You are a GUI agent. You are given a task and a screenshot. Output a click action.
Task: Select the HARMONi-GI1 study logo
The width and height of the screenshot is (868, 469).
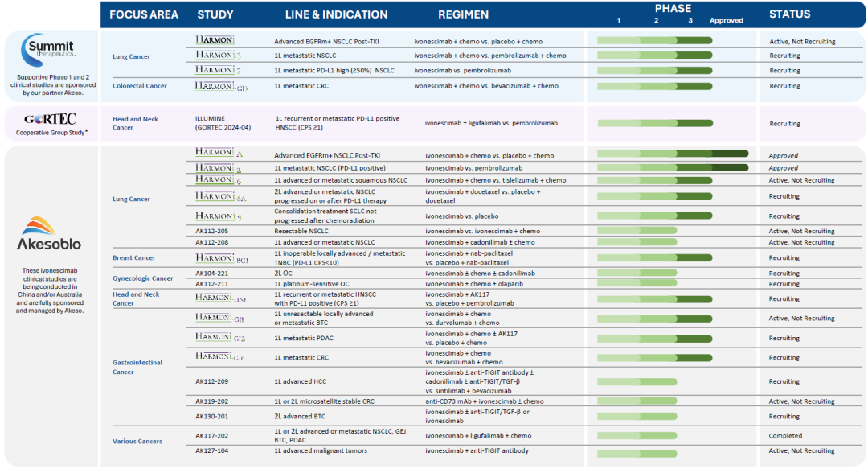[219, 318]
